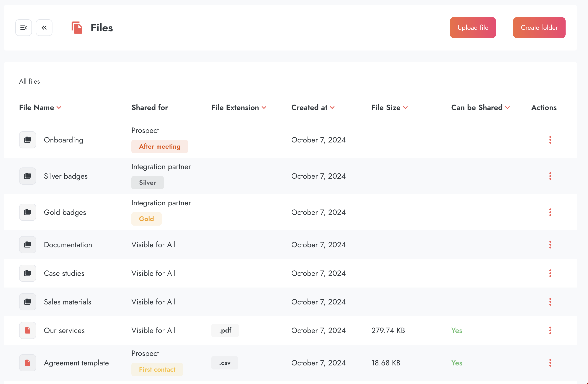Image resolution: width=588 pixels, height=384 pixels.
Task: Click the double-chevron back icon
Action: click(44, 28)
